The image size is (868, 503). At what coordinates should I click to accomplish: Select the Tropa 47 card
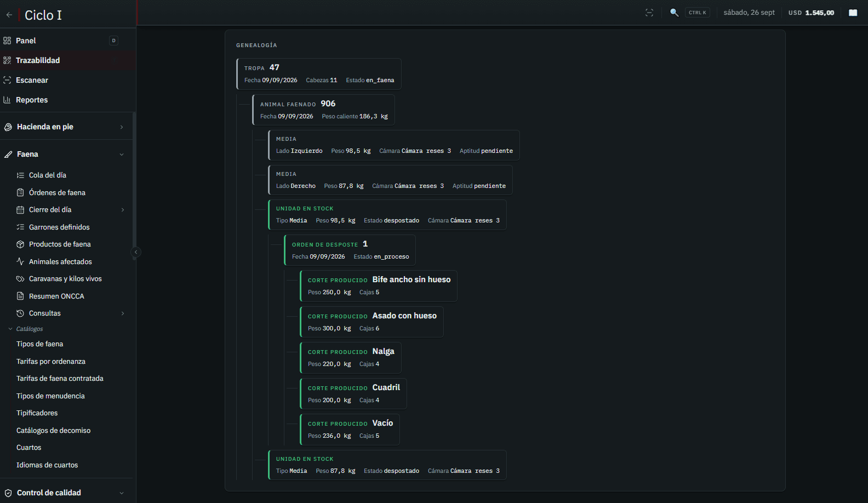click(319, 74)
